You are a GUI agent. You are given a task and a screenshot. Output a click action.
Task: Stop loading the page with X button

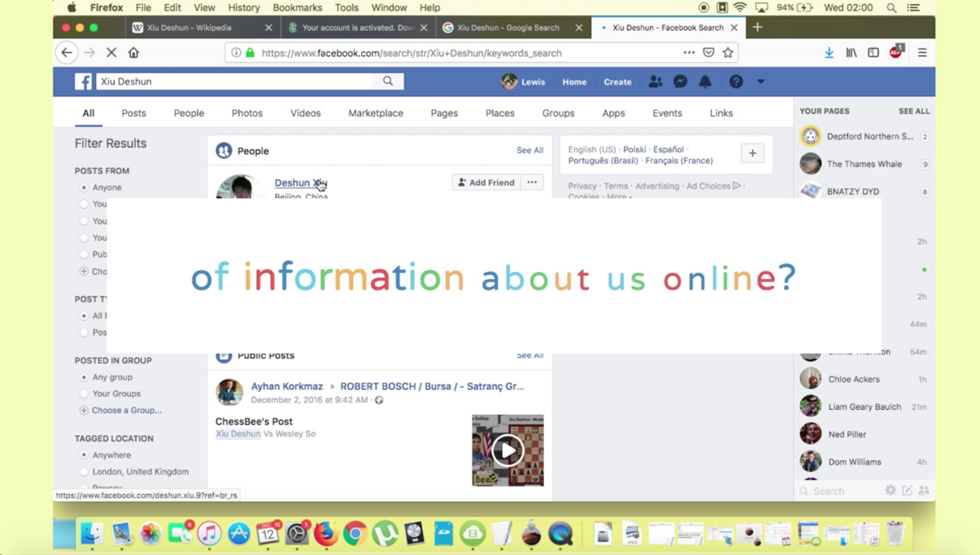111,53
